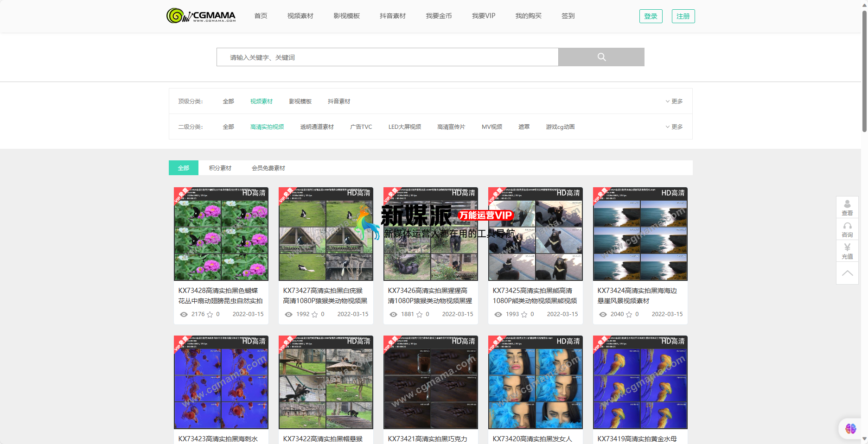Open the 影视模板 top nav item
Image resolution: width=868 pixels, height=444 pixels.
click(x=347, y=16)
